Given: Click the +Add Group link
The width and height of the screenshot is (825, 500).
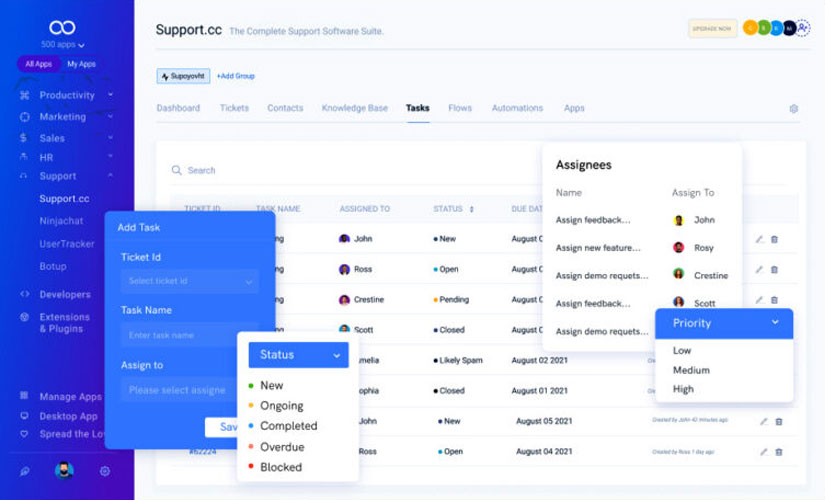Looking at the screenshot, I should (236, 76).
